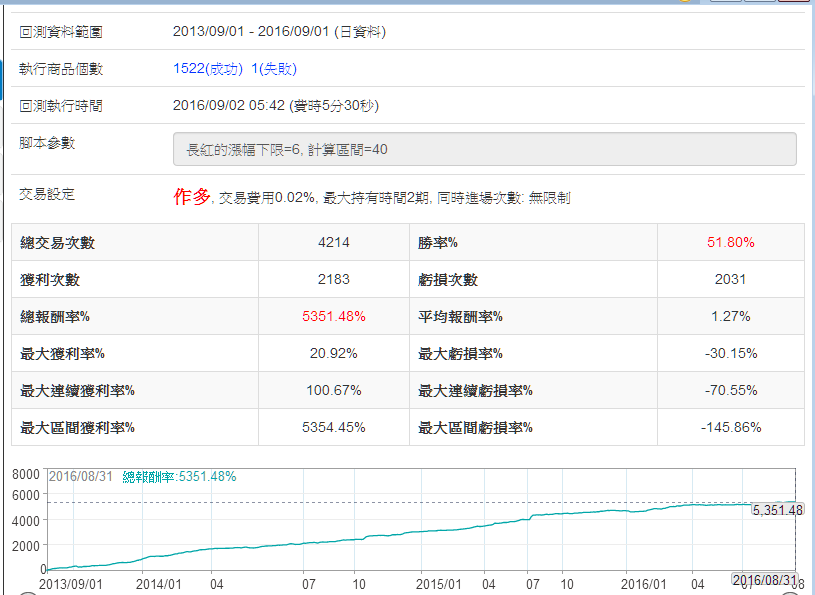Click the 最大區間虧損率% value -145.86%
This screenshot has width=815, height=595.
pos(730,428)
